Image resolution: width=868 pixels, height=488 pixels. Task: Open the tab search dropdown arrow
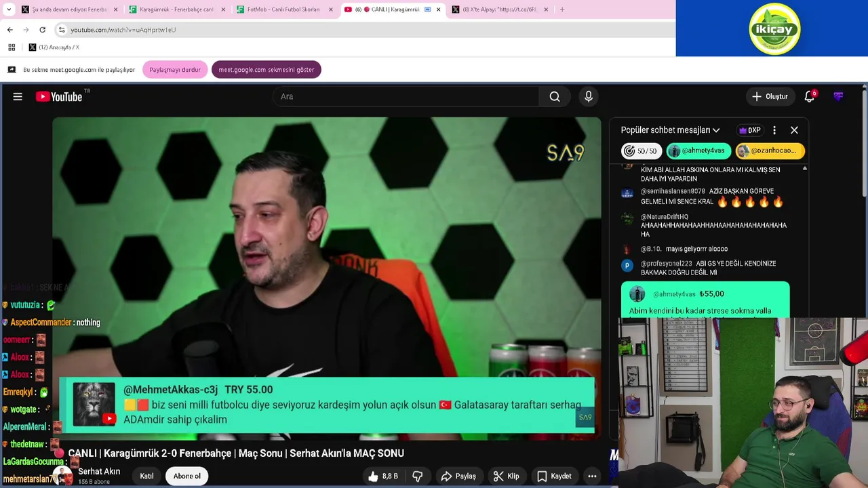coord(8,9)
